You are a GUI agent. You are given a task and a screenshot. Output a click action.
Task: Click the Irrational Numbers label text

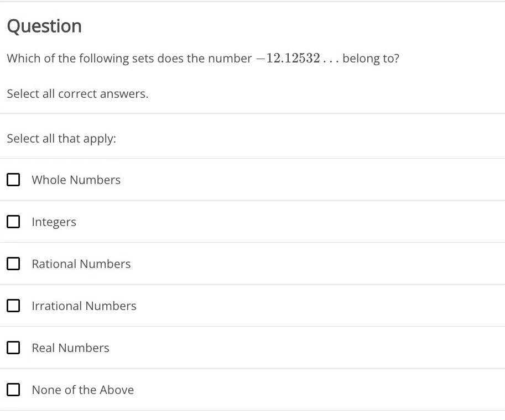click(84, 306)
